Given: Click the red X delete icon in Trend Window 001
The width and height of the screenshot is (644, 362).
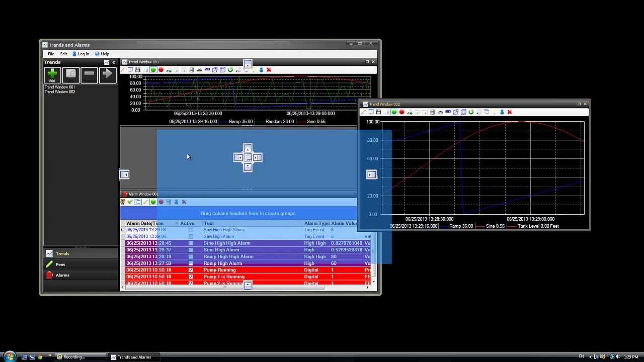Looking at the screenshot, I should tap(269, 70).
